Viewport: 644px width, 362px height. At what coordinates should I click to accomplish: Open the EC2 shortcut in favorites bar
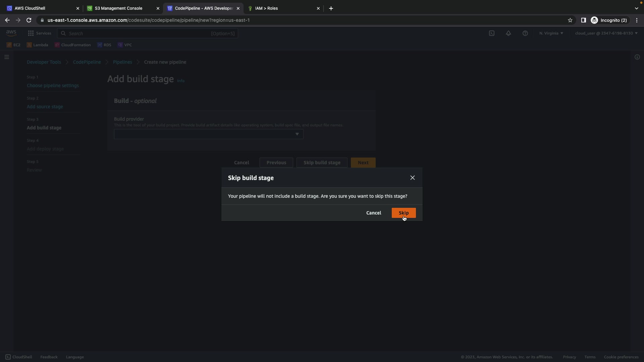tap(14, 45)
